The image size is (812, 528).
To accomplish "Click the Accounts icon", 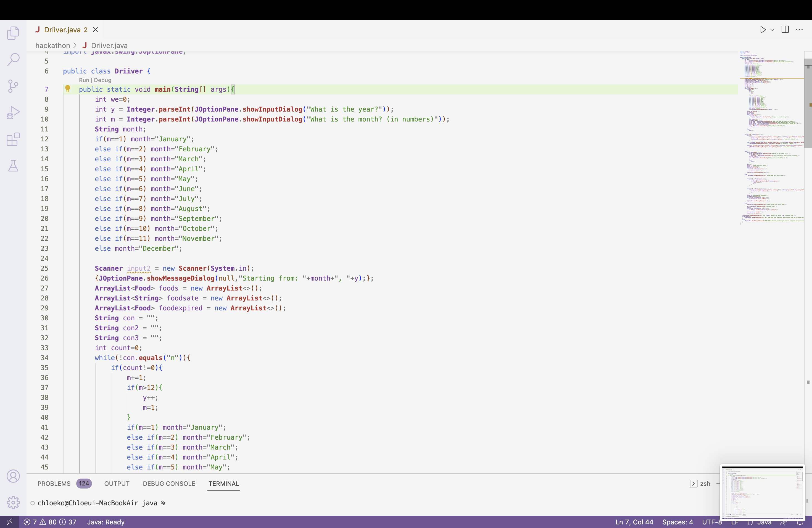I will pyautogui.click(x=13, y=476).
